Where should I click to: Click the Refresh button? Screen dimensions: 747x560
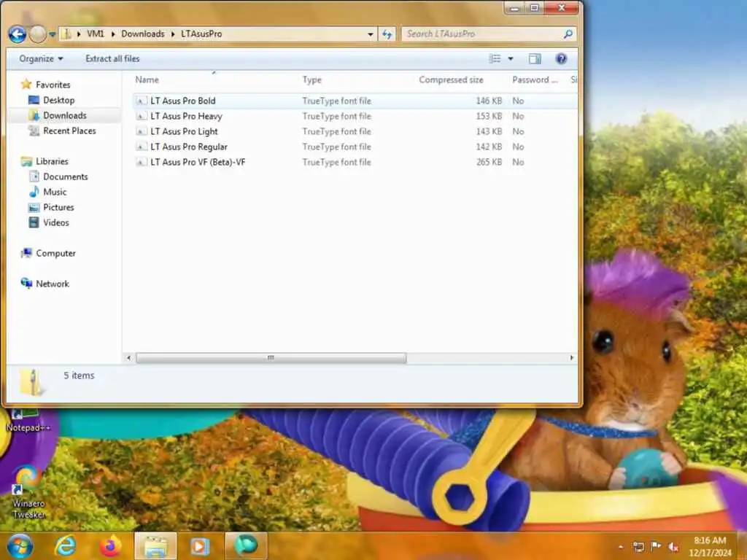point(387,34)
